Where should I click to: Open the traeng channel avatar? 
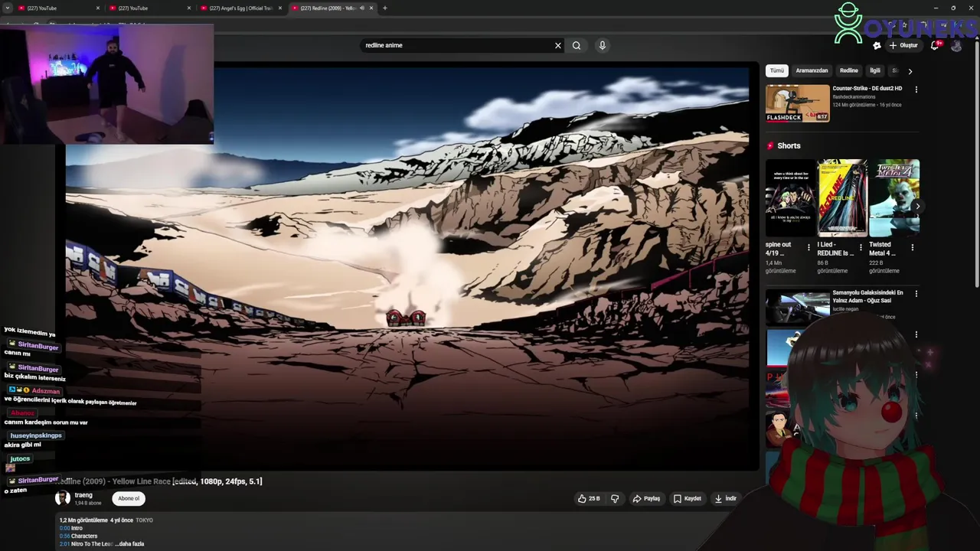(63, 498)
